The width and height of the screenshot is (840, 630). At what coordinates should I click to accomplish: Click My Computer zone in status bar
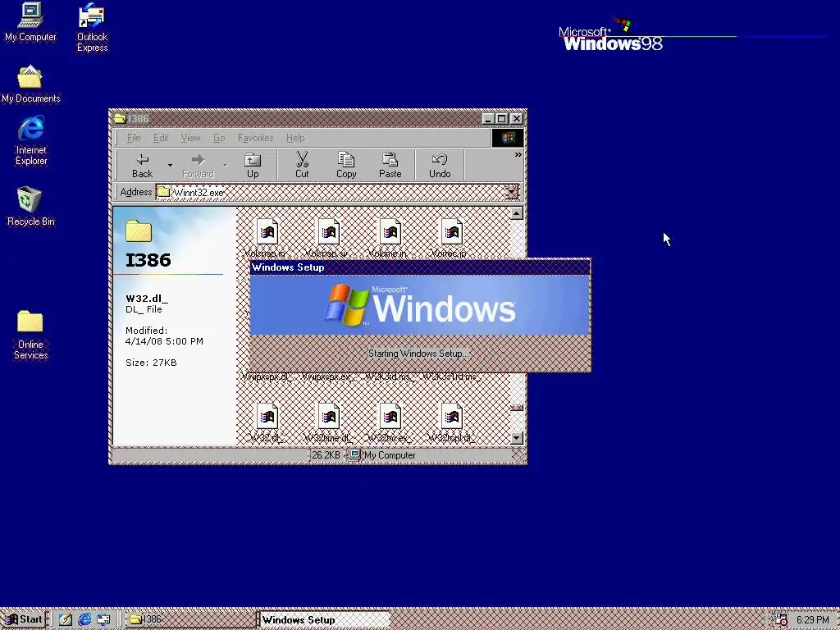coord(383,454)
